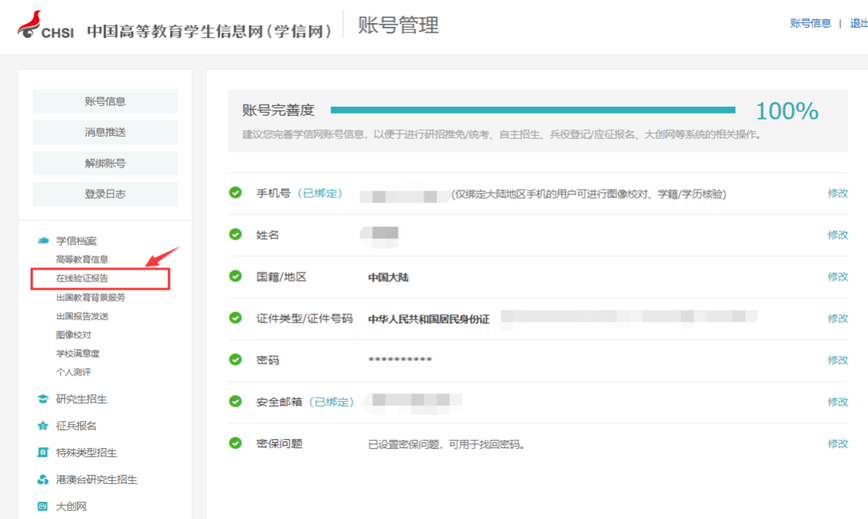Click the 账号完善度 progress bar
Screen dimensions: 868x519
(x=533, y=110)
